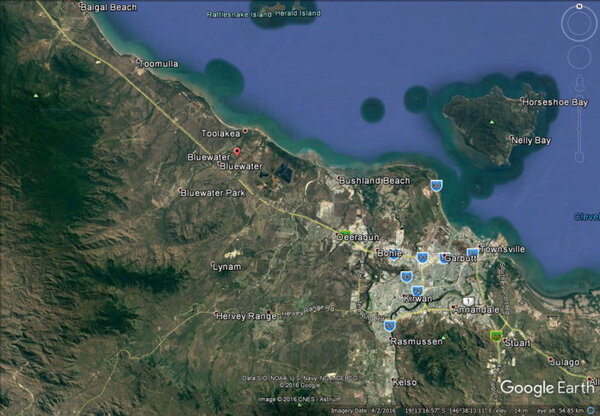Click the red Bluewater placemark pin
Viewport: 600px width, 416px height.
(237, 151)
